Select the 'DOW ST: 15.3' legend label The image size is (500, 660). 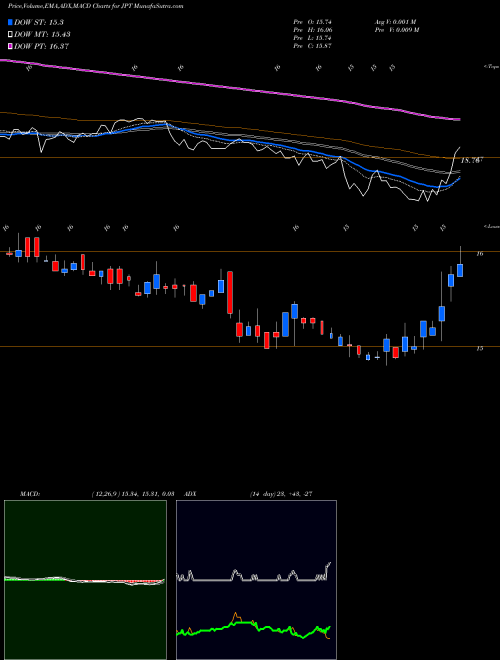[39, 22]
